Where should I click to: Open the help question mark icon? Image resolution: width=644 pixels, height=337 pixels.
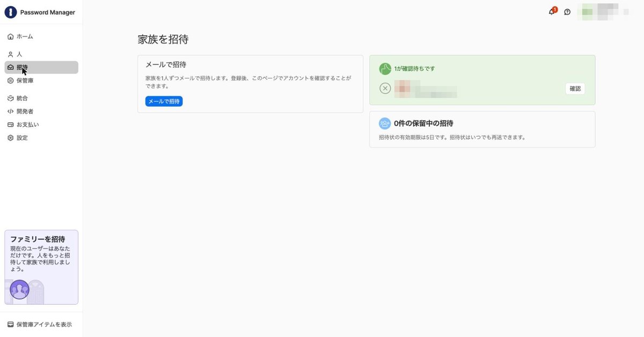tap(567, 12)
